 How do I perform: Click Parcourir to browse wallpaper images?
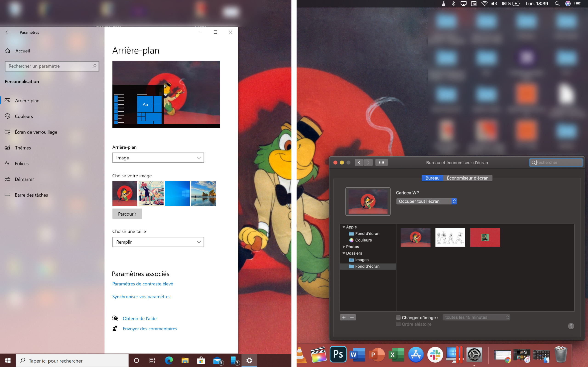tap(126, 214)
